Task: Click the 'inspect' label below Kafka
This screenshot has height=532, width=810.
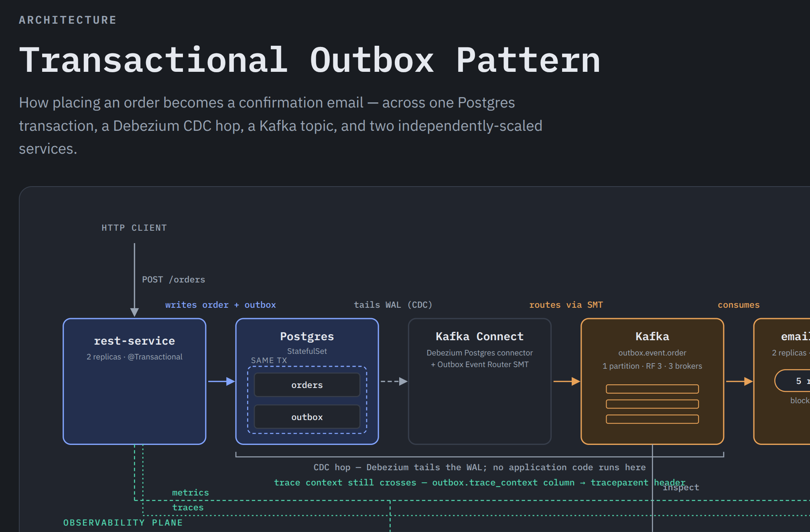Action: point(681,487)
